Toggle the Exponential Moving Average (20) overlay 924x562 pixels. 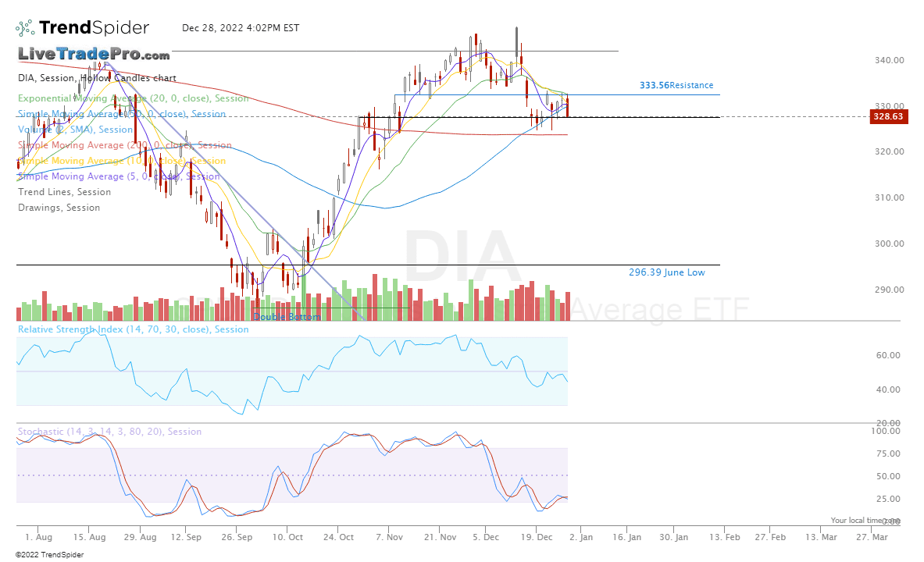133,98
